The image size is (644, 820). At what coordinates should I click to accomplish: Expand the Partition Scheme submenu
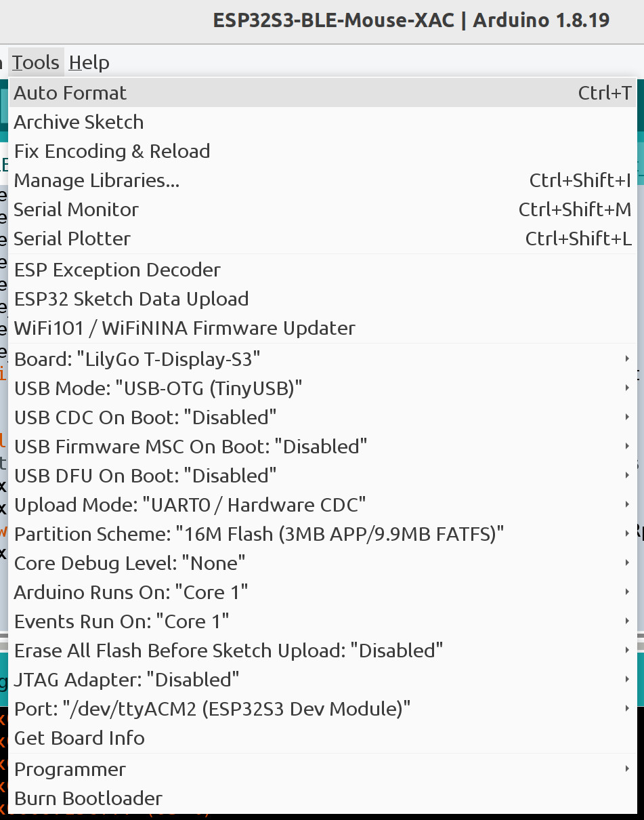click(x=322, y=534)
